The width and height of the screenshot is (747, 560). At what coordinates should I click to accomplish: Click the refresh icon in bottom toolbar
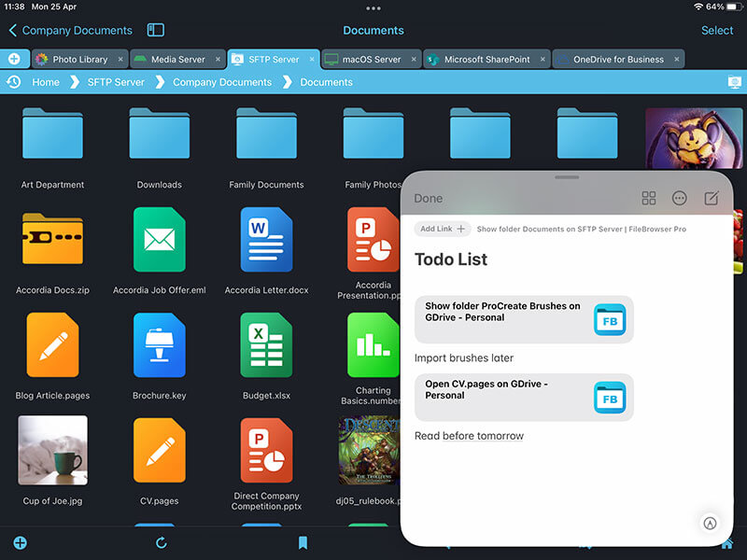162,543
